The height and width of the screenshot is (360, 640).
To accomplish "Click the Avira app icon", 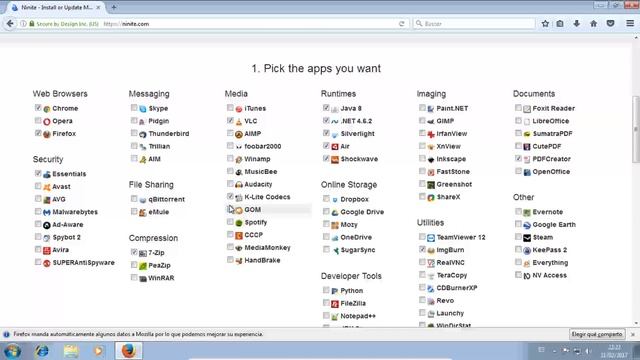I will [47, 250].
